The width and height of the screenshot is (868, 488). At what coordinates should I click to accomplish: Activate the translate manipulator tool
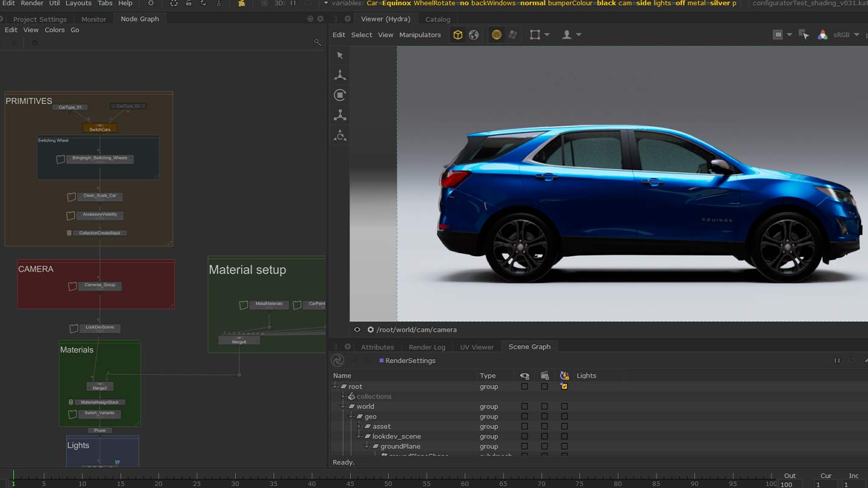(340, 75)
